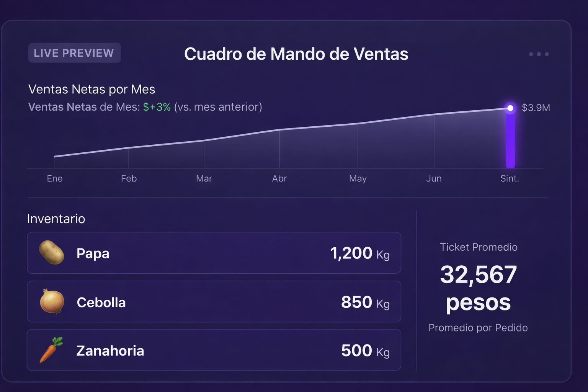Open the three-dot options menu
The height and width of the screenshot is (392, 588).
click(539, 54)
